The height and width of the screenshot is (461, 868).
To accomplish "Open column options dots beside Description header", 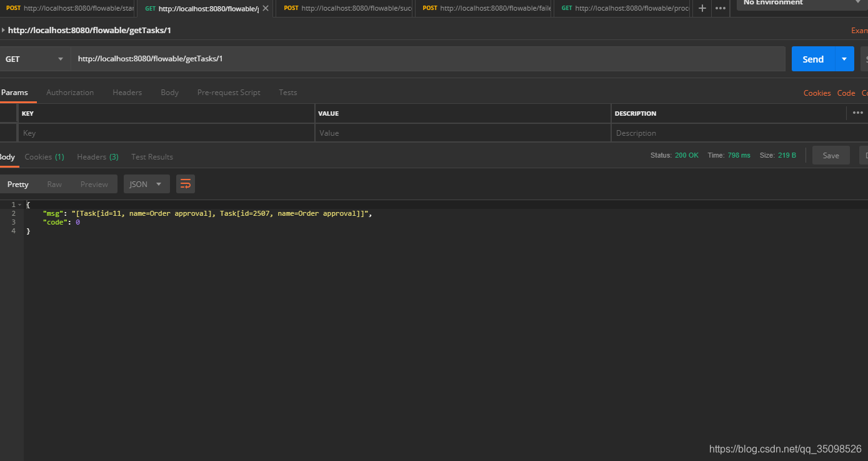I will 858,113.
